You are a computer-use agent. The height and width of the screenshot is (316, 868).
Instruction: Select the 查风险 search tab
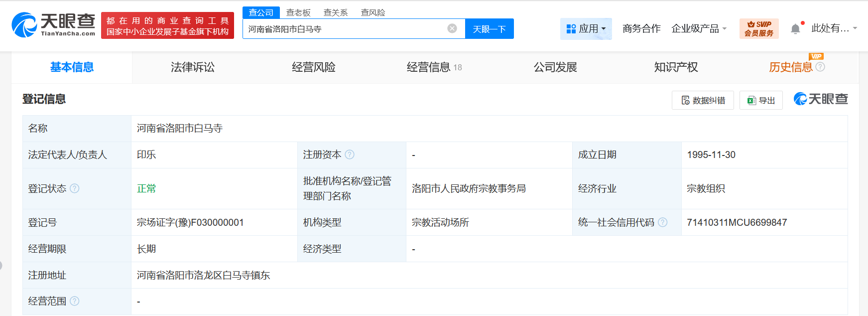[x=373, y=12]
